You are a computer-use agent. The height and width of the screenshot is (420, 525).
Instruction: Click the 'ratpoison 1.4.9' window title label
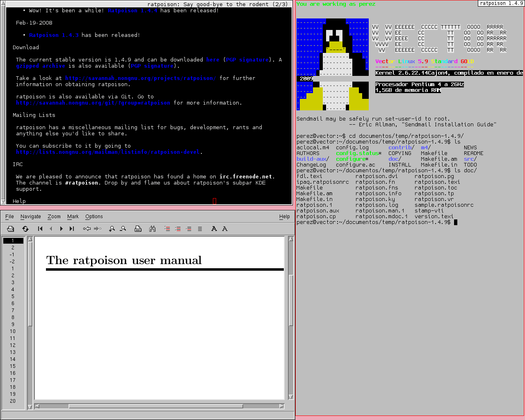click(501, 3)
